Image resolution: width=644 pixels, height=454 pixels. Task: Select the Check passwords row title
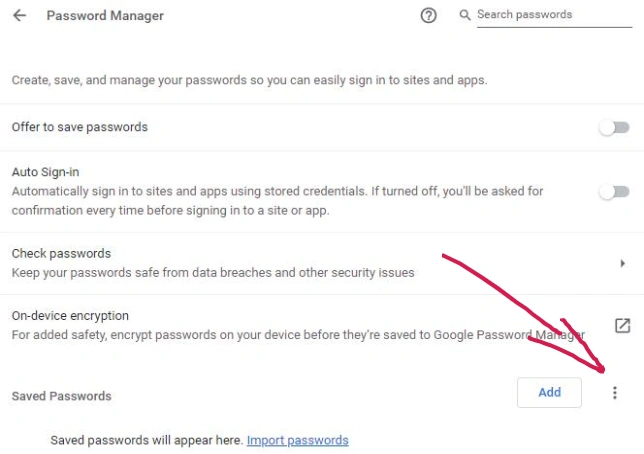[x=61, y=254]
